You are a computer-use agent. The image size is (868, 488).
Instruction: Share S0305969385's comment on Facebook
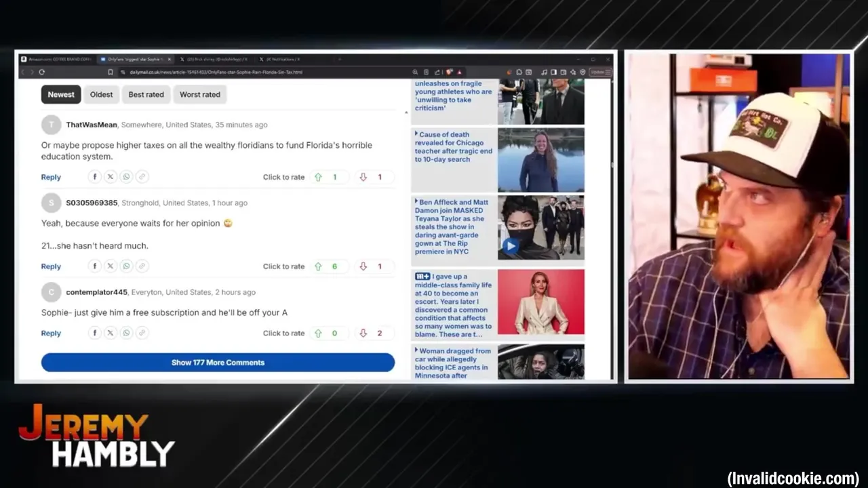(94, 266)
